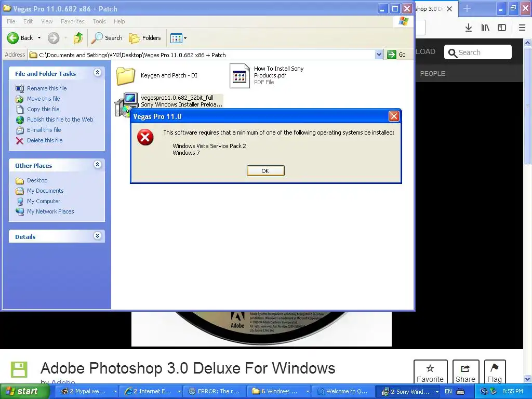Open the View menu

[x=47, y=21]
